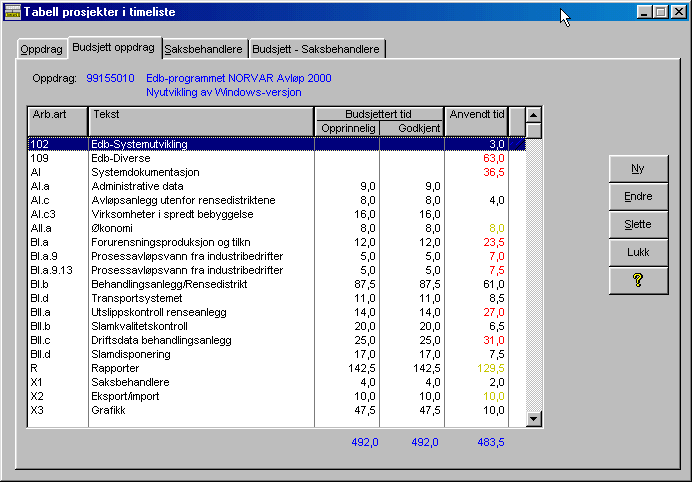Click the yellow 129,5 value in Rapporter row
This screenshot has width=692, height=482.
click(x=491, y=369)
